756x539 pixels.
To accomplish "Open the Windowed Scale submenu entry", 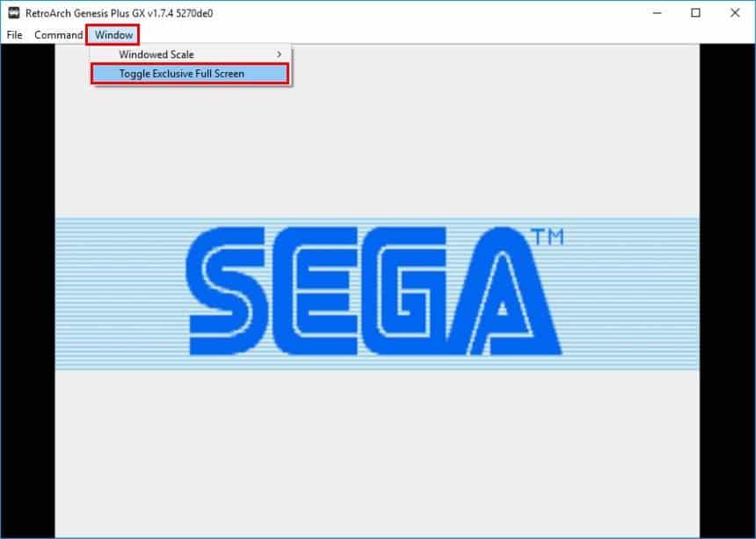I will 191,55.
